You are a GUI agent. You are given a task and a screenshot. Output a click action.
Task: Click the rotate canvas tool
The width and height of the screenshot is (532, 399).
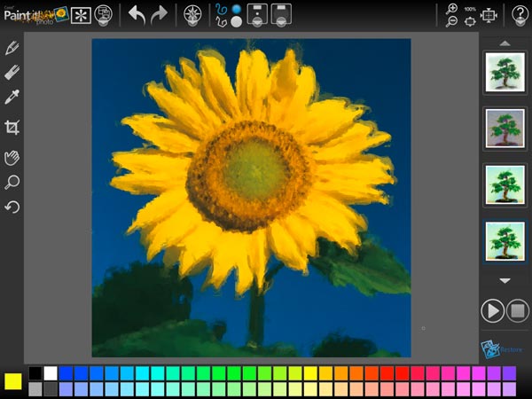[12, 207]
